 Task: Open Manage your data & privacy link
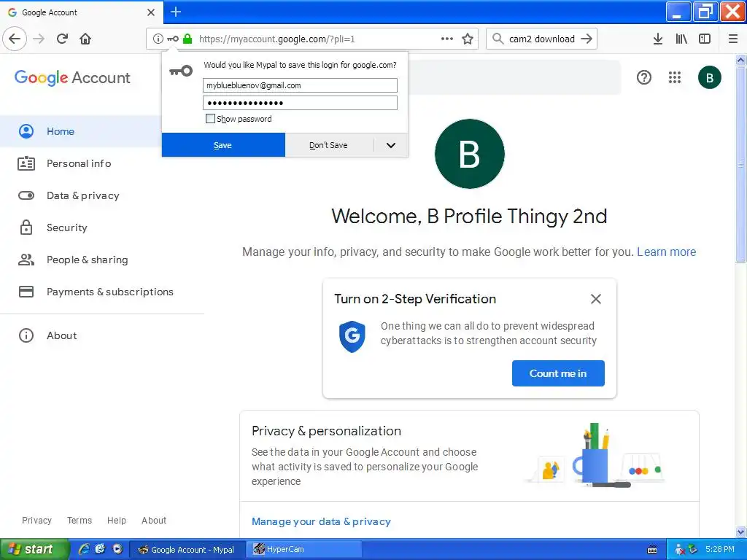pos(321,521)
